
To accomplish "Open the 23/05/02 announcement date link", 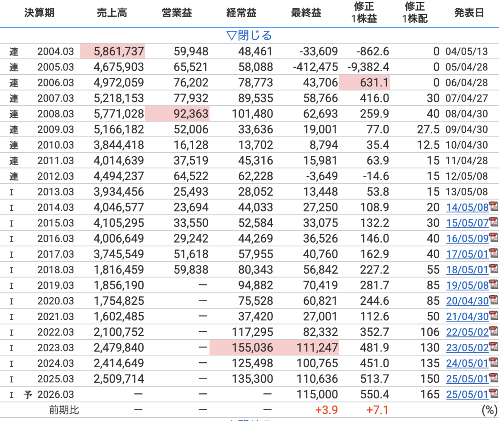I will click(467, 348).
